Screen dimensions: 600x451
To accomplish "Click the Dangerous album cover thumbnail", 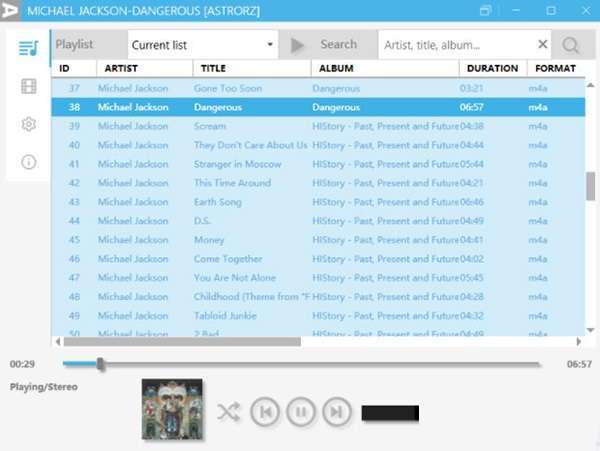I will (x=172, y=409).
